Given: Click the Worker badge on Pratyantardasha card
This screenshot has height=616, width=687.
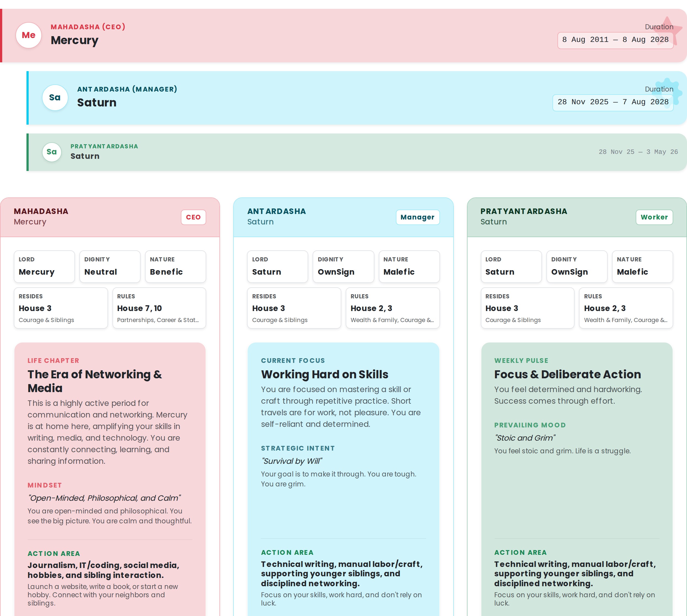Looking at the screenshot, I should coord(654,217).
